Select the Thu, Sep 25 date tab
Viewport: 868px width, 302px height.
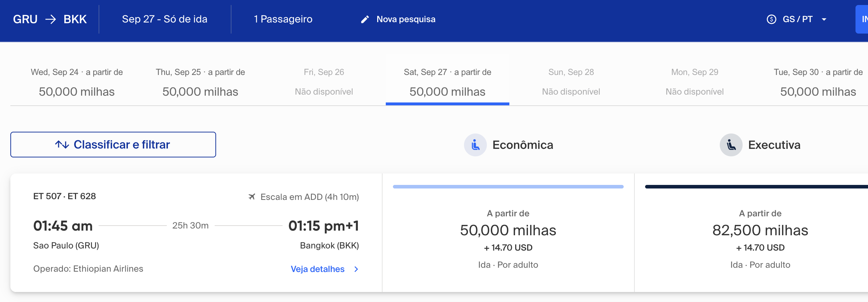[200, 82]
